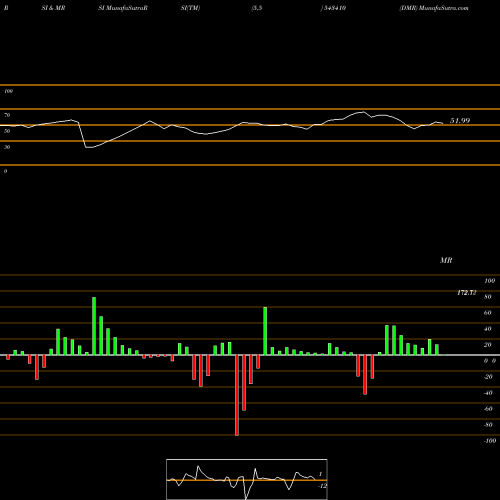Image resolution: width=500 pixels, height=500 pixels.
Task: Click the tallest green bar in MR histogram
Action: coord(94,326)
